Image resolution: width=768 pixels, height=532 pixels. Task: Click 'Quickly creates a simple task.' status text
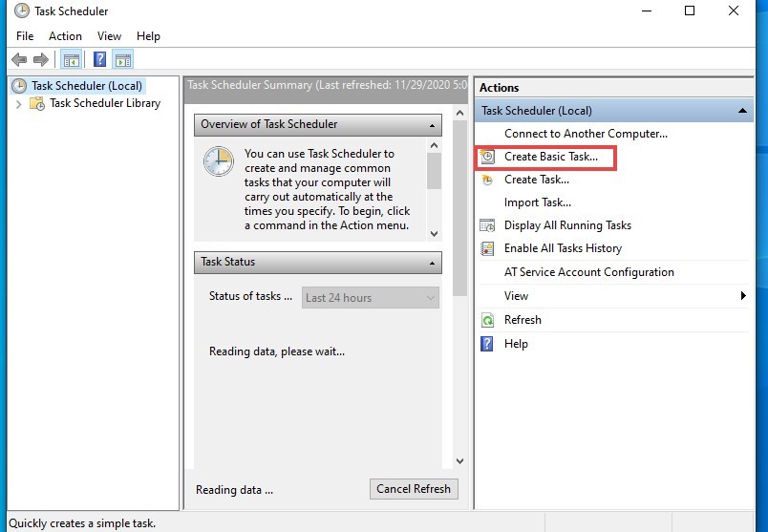[x=82, y=523]
